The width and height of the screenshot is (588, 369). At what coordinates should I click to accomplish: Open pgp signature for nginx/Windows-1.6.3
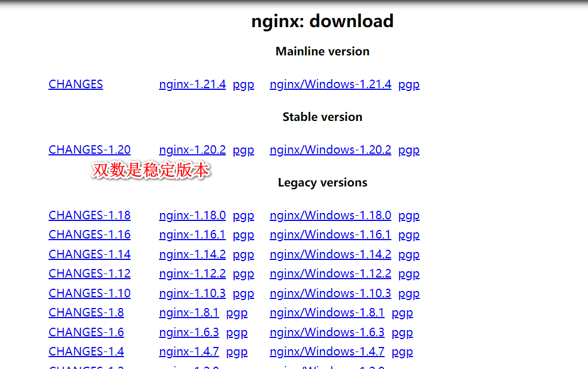point(402,333)
